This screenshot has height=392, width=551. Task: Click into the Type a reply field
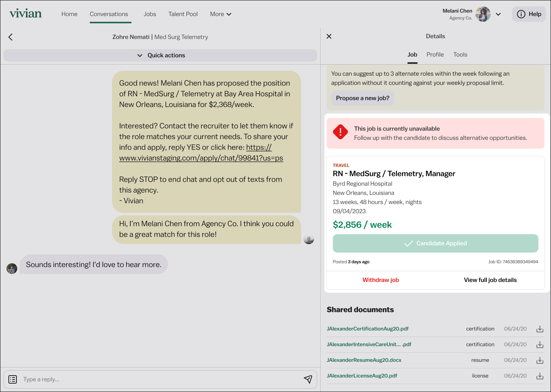click(x=160, y=379)
